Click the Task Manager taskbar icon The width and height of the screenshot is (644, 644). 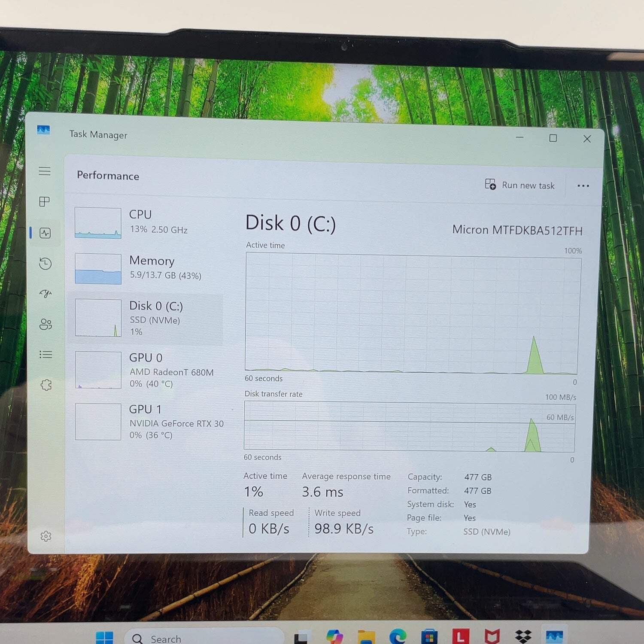[554, 636]
